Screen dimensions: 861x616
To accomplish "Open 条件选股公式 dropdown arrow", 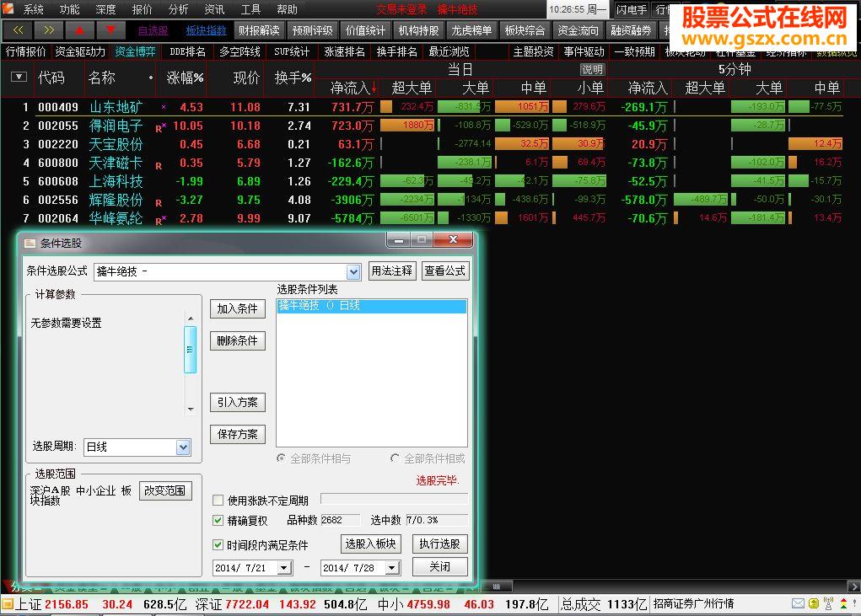I will [x=353, y=271].
